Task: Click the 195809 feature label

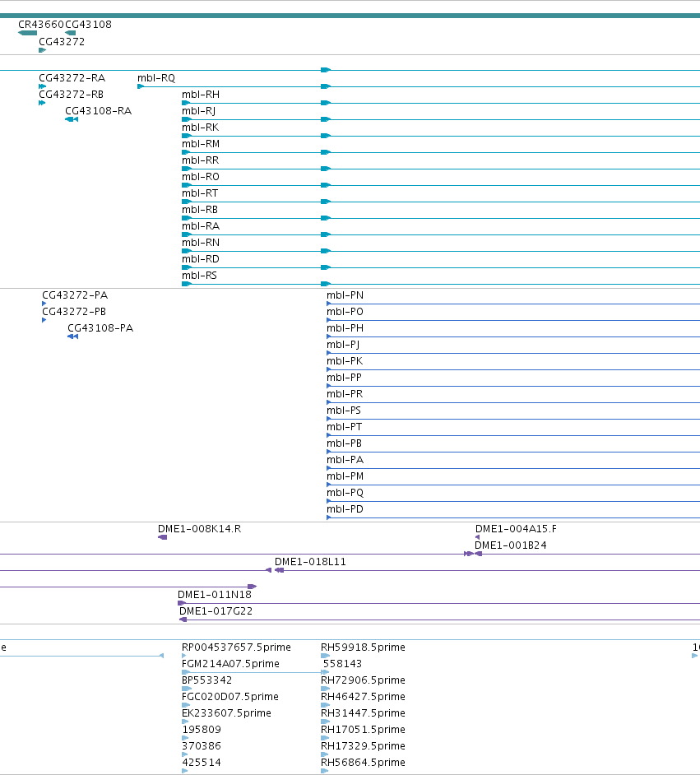Action: click(202, 730)
